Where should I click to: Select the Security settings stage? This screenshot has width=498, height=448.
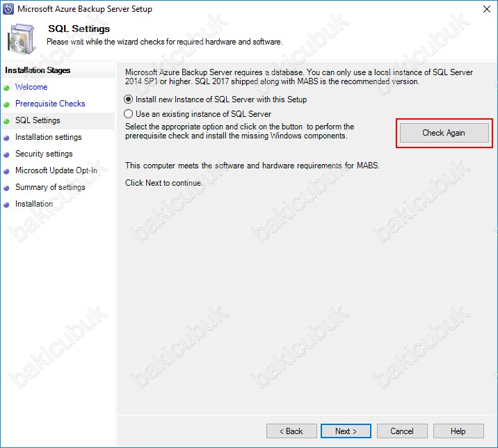[x=44, y=154]
